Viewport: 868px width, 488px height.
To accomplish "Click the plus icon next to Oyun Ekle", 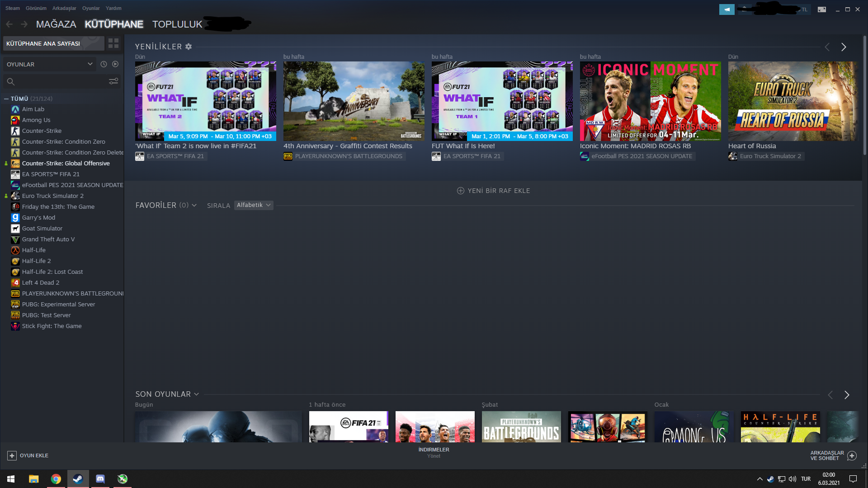I will [x=12, y=455].
